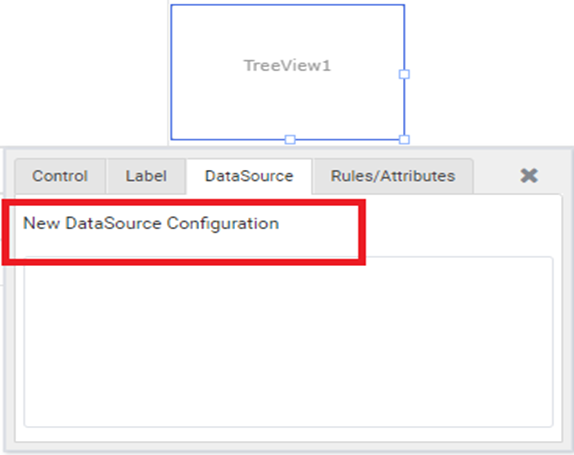Click the bottom-right corner resize handle of TreeView1
The image size is (574, 455).
[x=404, y=139]
